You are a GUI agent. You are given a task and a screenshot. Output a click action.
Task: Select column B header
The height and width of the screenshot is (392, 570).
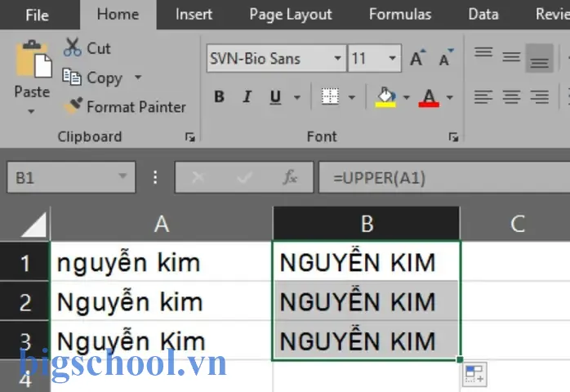[367, 223]
